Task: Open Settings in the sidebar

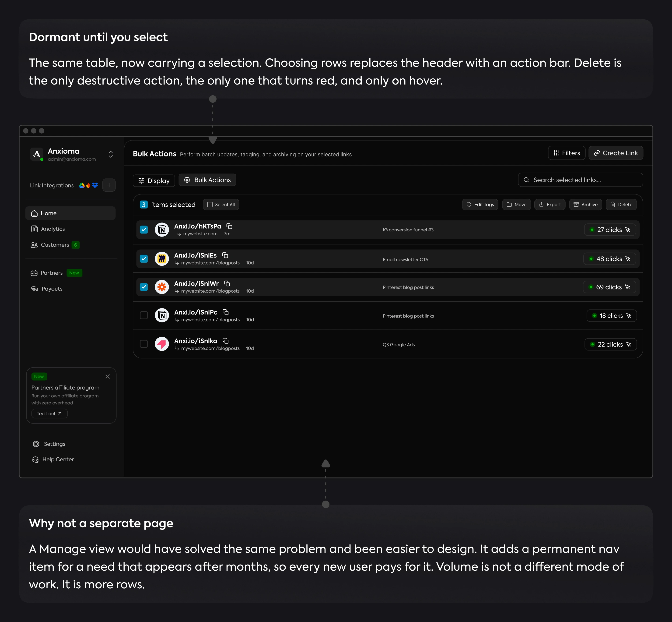Action: pyautogui.click(x=49, y=444)
